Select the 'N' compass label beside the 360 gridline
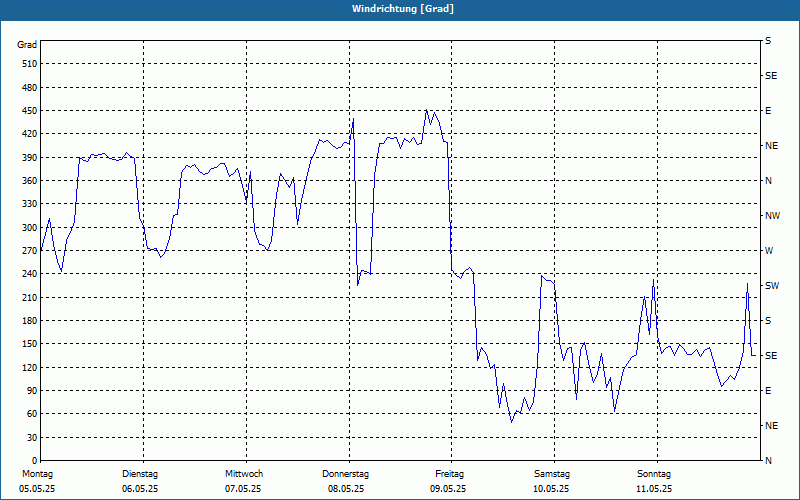This screenshot has height=500, width=800. click(x=768, y=181)
